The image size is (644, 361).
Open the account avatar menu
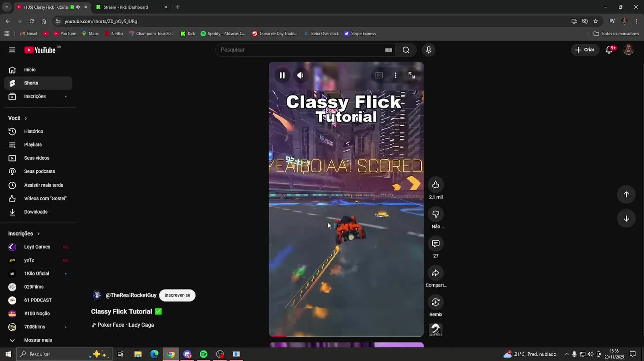point(628,50)
